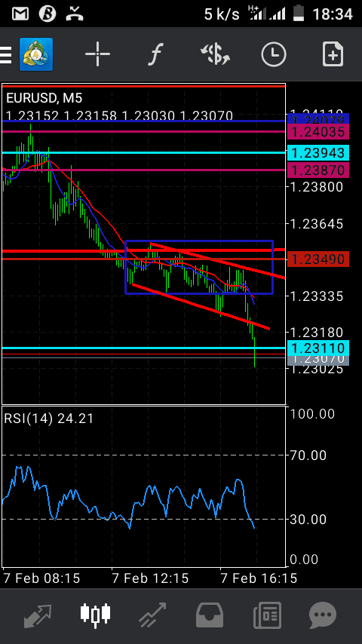Select the 1.23490 red price label
This screenshot has height=644, width=362.
point(318,259)
